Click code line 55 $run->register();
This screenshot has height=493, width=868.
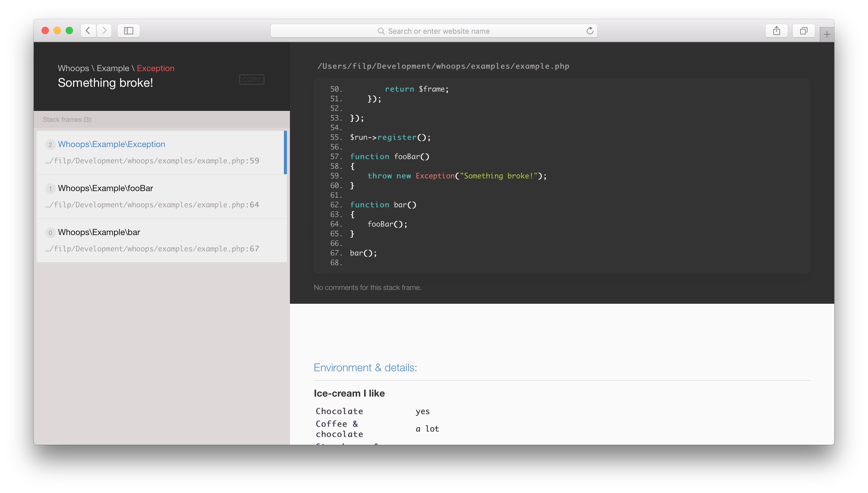click(x=390, y=137)
